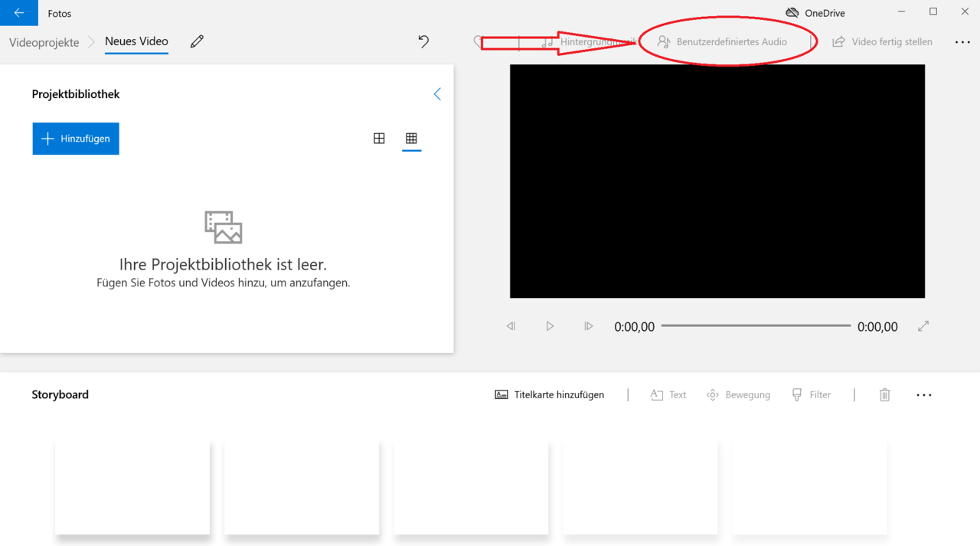Click the empty library picture icon
The height and width of the screenshot is (546, 980).
coord(224,227)
